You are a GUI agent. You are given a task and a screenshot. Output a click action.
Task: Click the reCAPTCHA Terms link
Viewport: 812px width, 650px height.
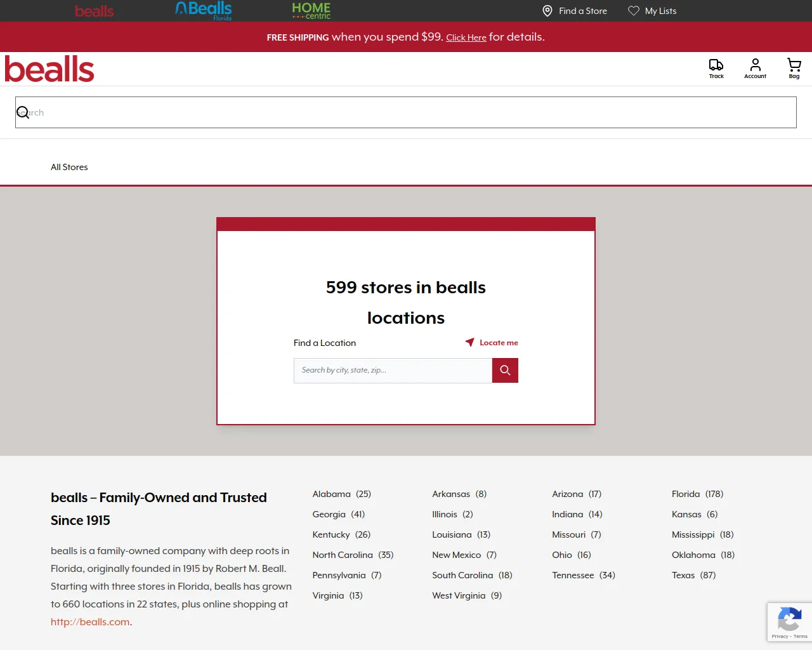801,636
